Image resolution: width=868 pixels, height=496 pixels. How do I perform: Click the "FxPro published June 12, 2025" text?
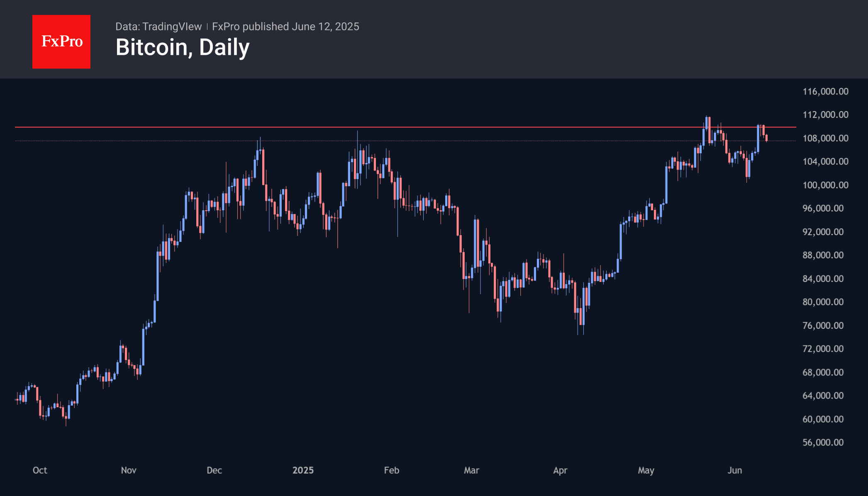[285, 27]
